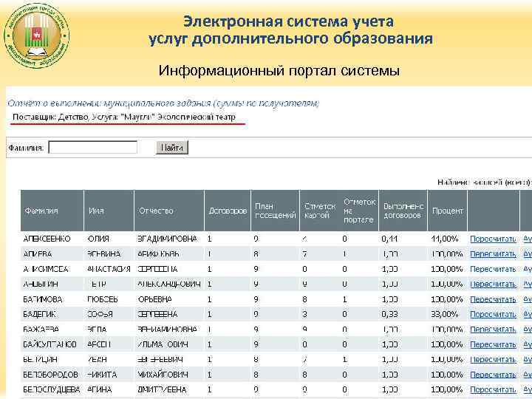Click the Отметок картой column header
This screenshot has height=399, width=532.
(x=320, y=211)
